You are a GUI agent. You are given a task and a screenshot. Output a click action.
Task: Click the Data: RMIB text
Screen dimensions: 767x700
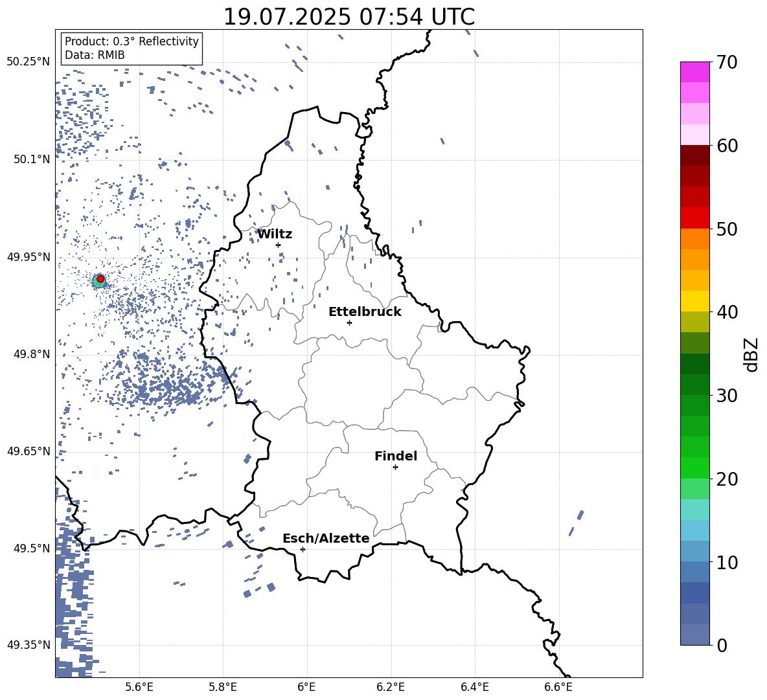[95, 55]
